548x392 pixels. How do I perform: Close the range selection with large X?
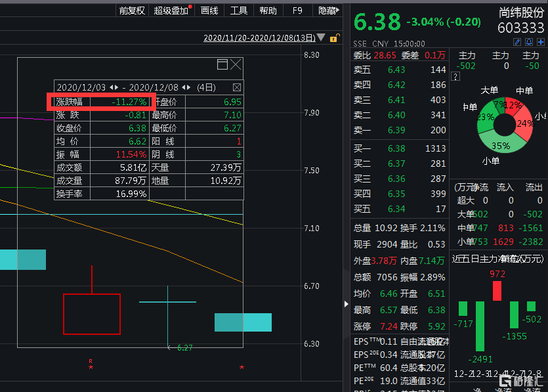click(236, 64)
